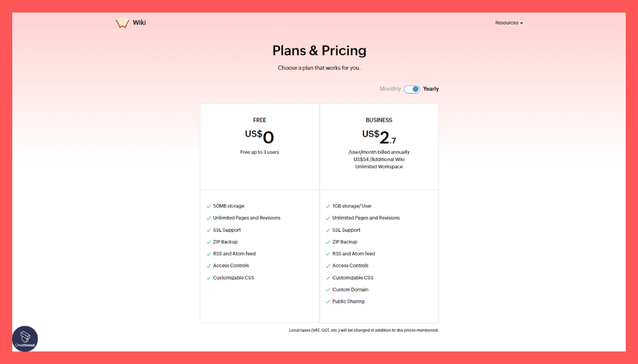Click the checkmark next to SSL Support under FREE
638x364 pixels.
tap(207, 230)
